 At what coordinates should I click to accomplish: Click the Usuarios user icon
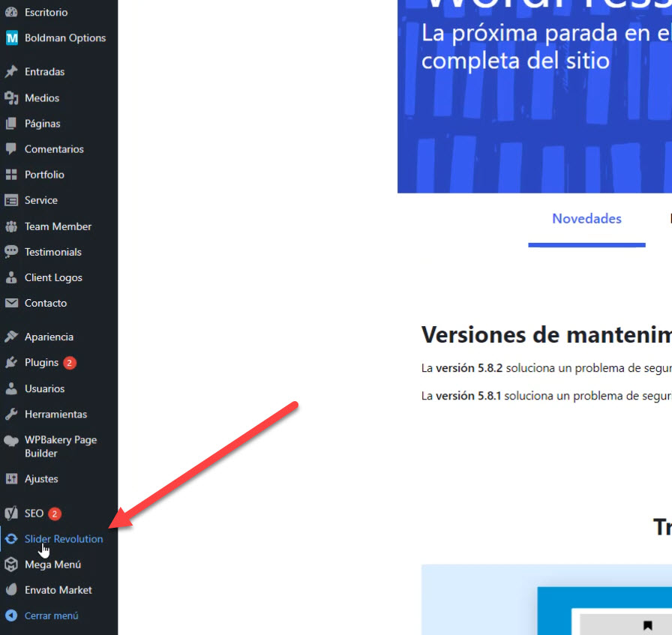tap(11, 388)
